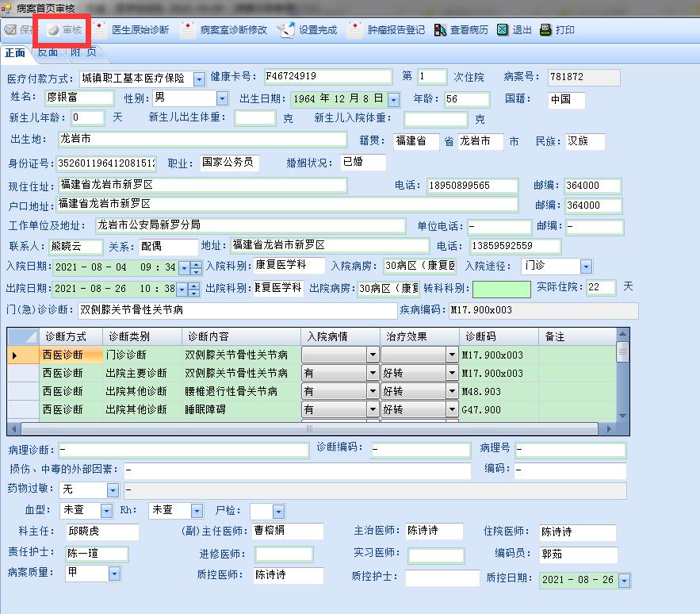The width and height of the screenshot is (700, 614).
Task: Click the 电话 field 18950899565
Action: pyautogui.click(x=472, y=186)
